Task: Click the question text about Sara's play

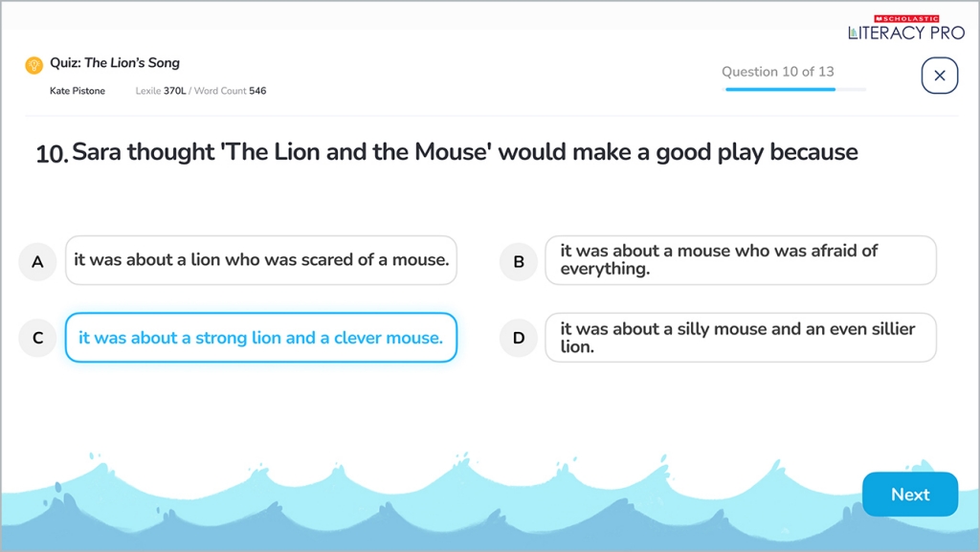Action: coord(465,152)
